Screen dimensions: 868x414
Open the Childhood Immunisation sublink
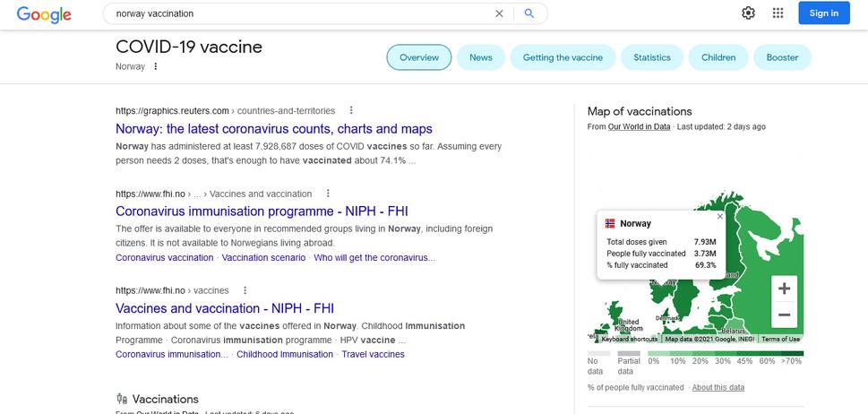tap(285, 355)
